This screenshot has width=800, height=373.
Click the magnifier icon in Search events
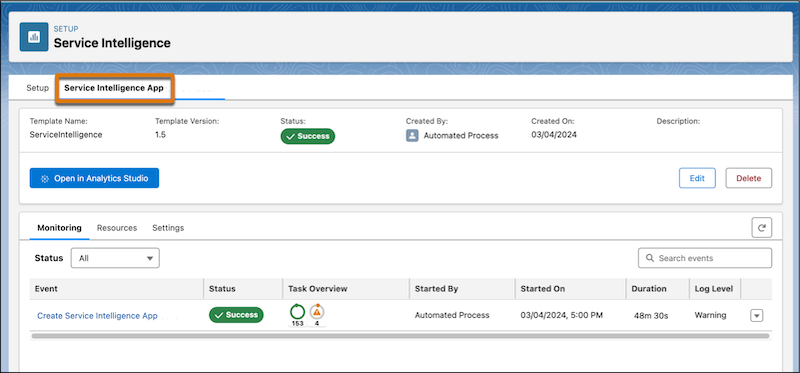(x=649, y=258)
